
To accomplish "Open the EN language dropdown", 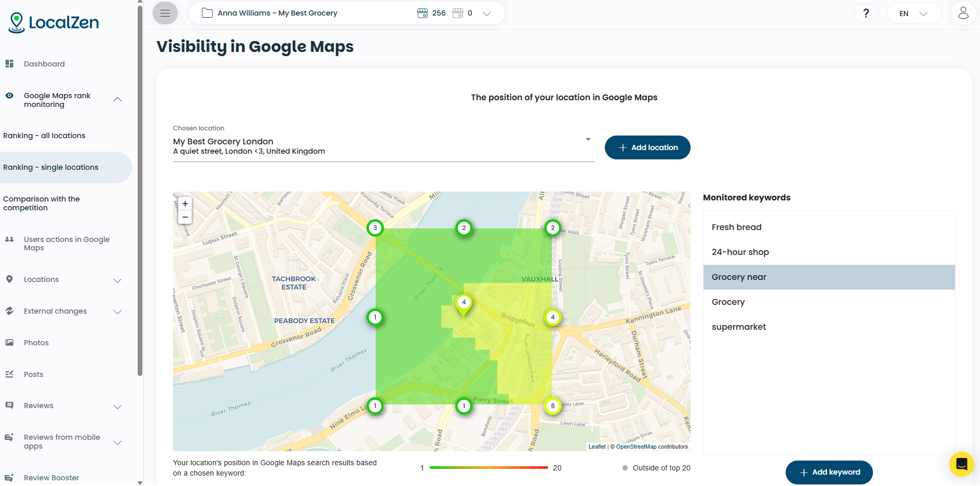I will click(x=914, y=14).
